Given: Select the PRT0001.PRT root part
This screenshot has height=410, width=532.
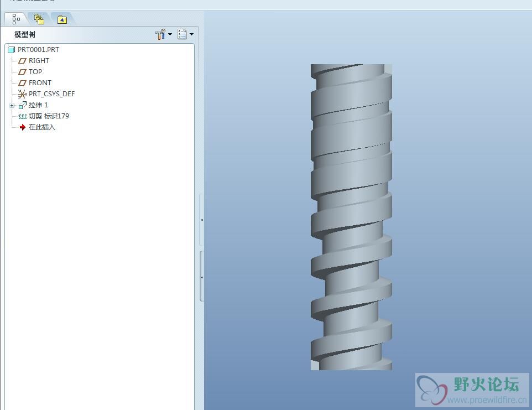Looking at the screenshot, I should 38,50.
